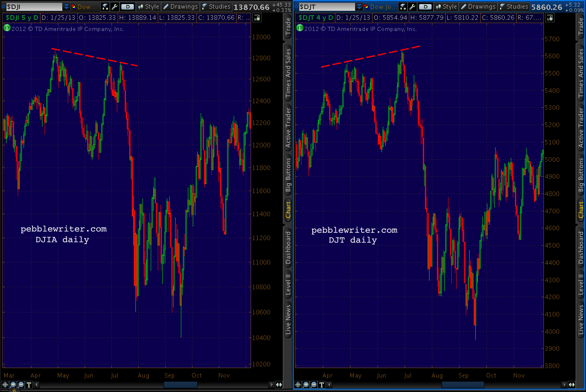This screenshot has width=586, height=392.
Task: Click the $DJT 4 y D timeframe label
Action: tap(316, 18)
